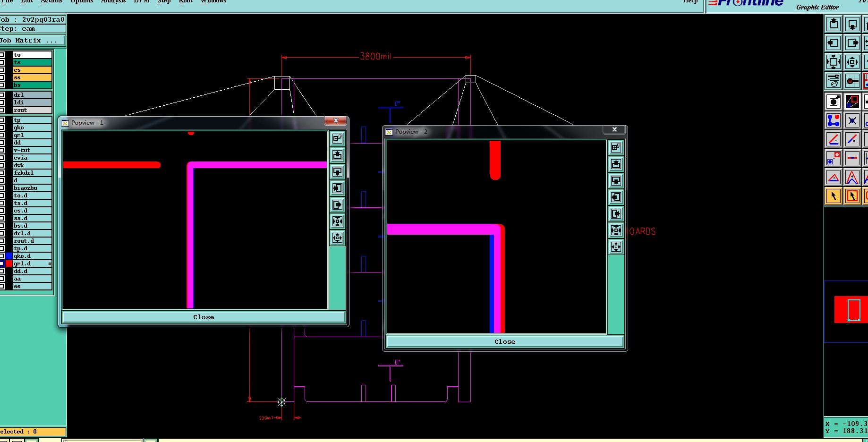This screenshot has height=442, width=868.
Task: Click blue color swatch of gko.d layer
Action: coord(9,256)
